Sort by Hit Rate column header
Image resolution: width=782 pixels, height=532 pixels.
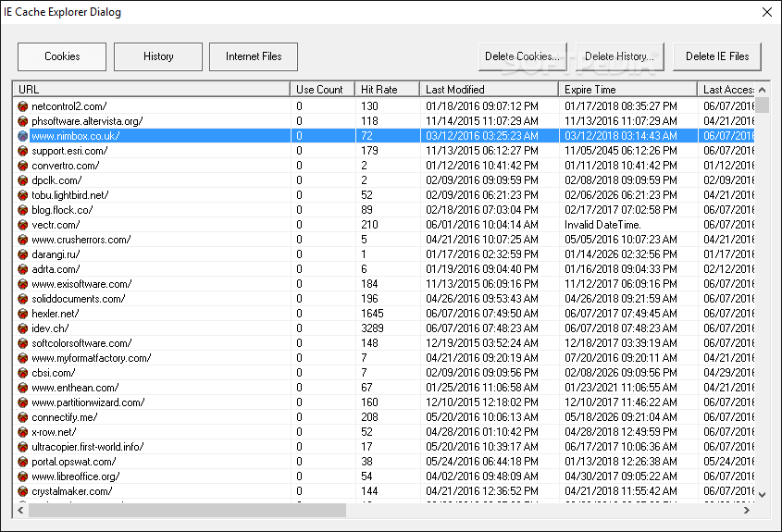pyautogui.click(x=387, y=89)
